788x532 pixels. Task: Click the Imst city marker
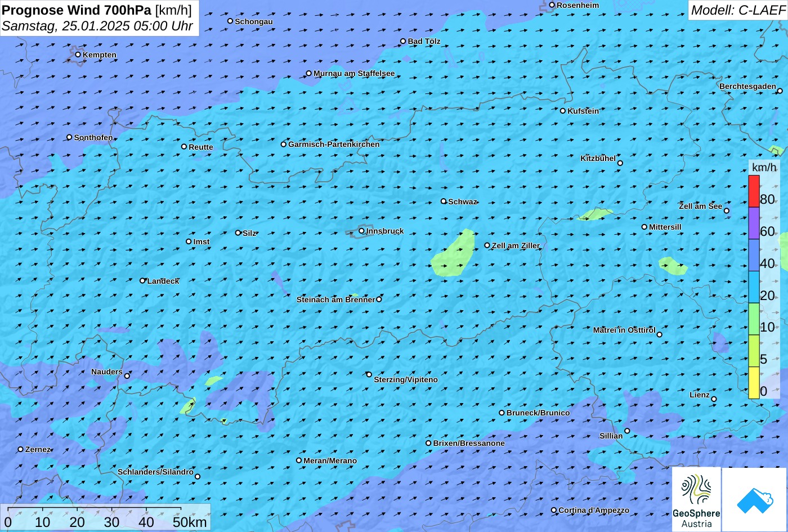pos(189,242)
